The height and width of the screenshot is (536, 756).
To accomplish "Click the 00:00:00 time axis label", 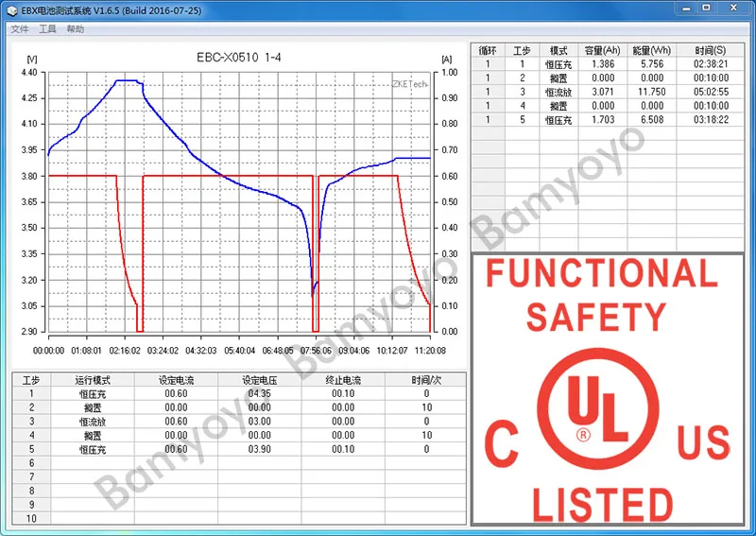I will [48, 351].
